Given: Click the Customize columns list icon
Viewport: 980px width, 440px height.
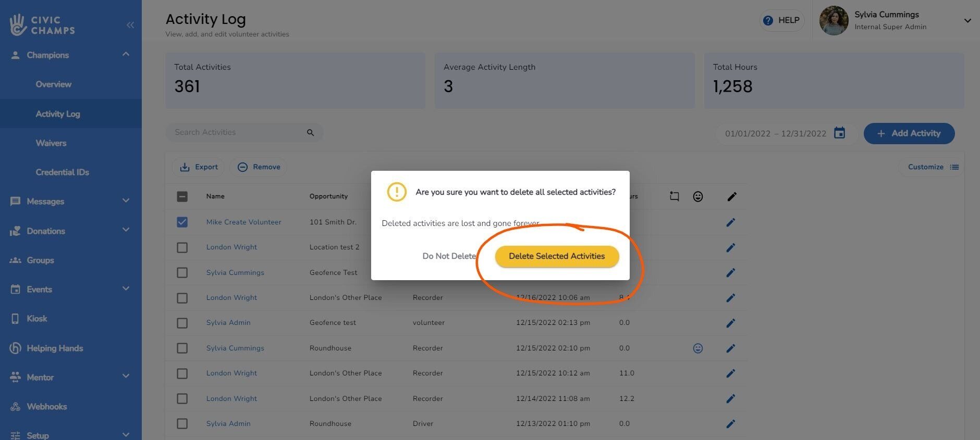Looking at the screenshot, I should [x=954, y=167].
